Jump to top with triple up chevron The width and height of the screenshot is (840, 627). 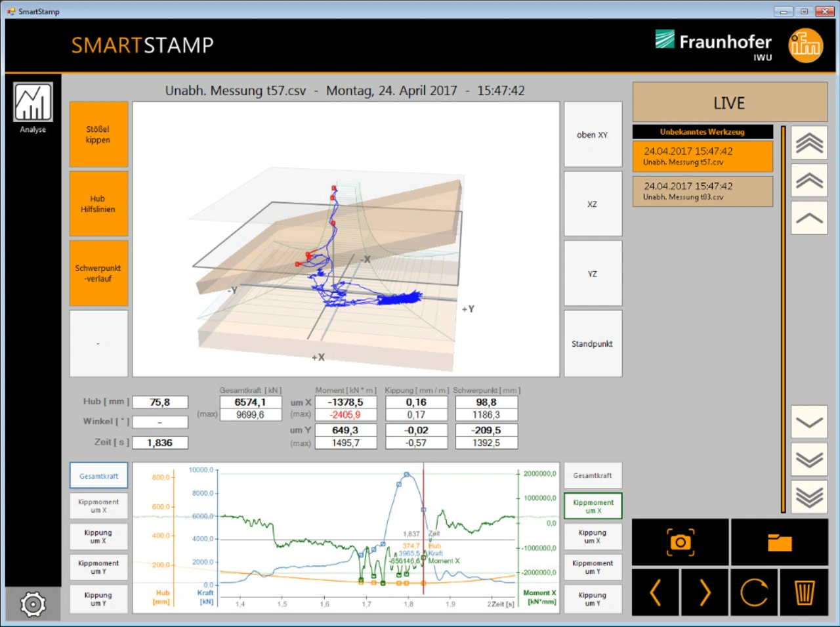tap(809, 143)
